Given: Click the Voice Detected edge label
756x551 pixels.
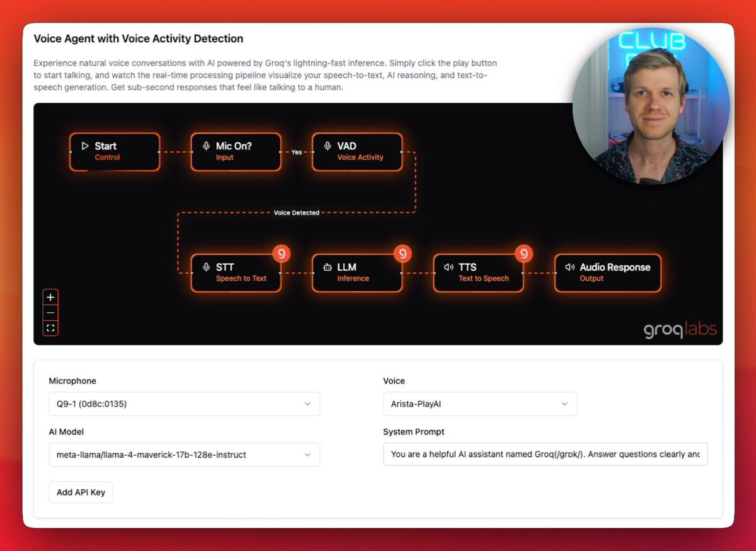Looking at the screenshot, I should tap(296, 212).
